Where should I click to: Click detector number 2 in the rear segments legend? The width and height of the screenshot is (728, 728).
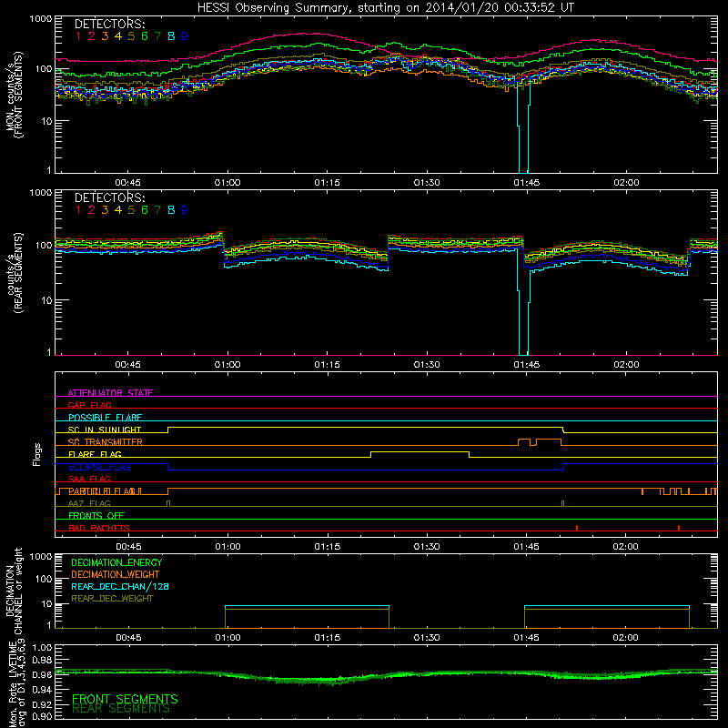tap(92, 210)
